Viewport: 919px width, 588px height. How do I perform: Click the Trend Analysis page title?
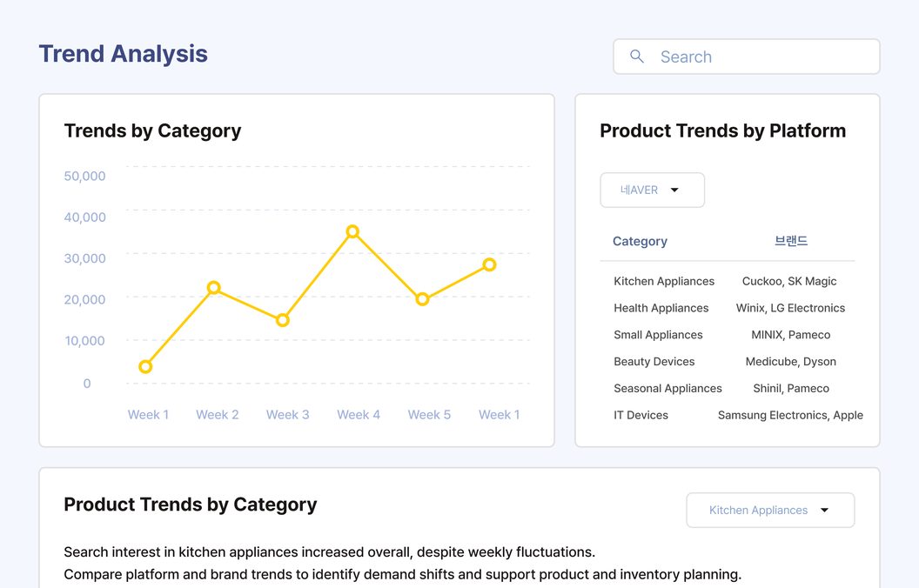[x=123, y=54]
